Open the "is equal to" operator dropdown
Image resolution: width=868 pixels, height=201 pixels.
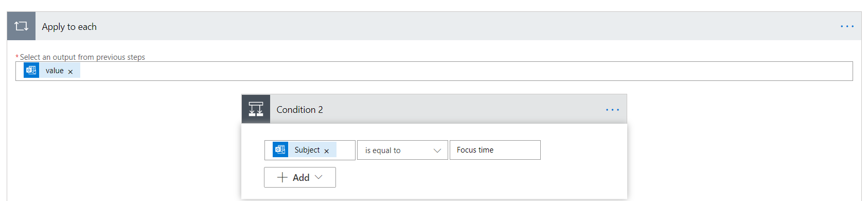(x=402, y=150)
